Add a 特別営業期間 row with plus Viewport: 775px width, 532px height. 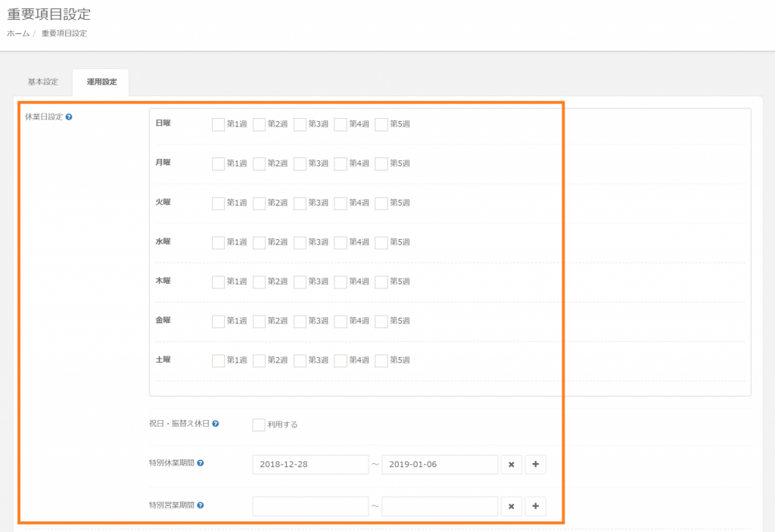[x=535, y=506]
